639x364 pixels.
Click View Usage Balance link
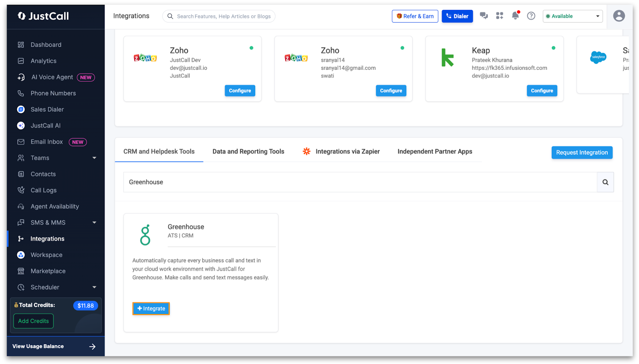(x=38, y=346)
